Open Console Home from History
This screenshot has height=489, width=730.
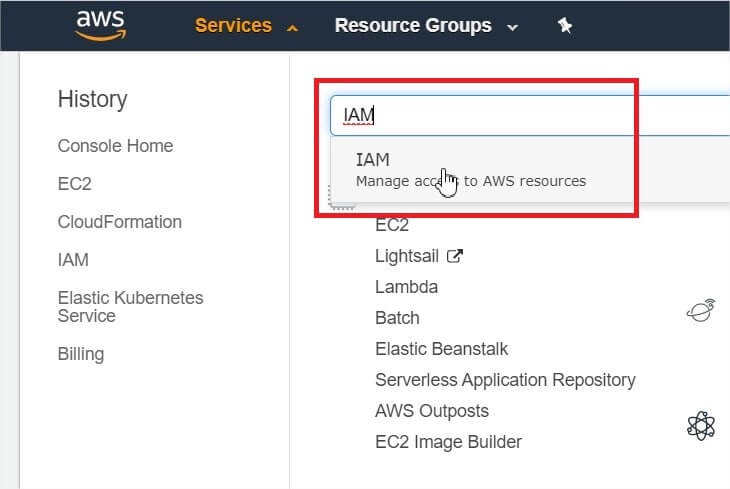[115, 146]
